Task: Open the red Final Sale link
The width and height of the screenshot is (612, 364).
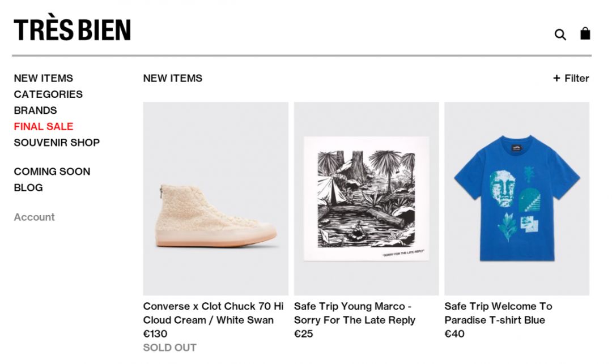Action: click(44, 126)
